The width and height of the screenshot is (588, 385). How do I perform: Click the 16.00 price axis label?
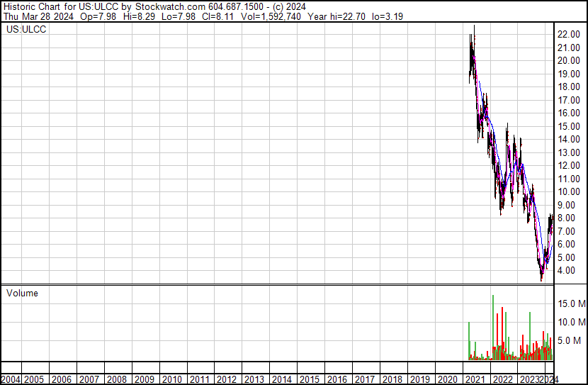click(570, 113)
